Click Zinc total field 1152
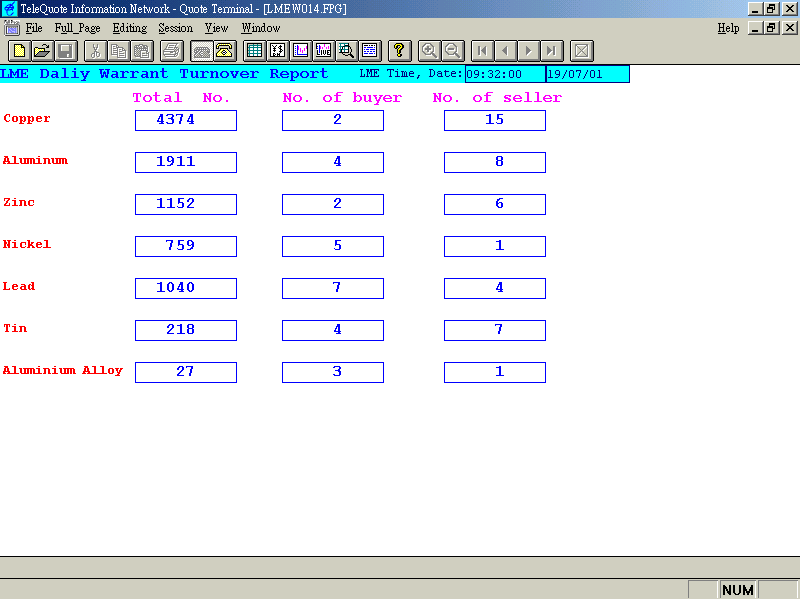The image size is (800, 600). pos(186,204)
